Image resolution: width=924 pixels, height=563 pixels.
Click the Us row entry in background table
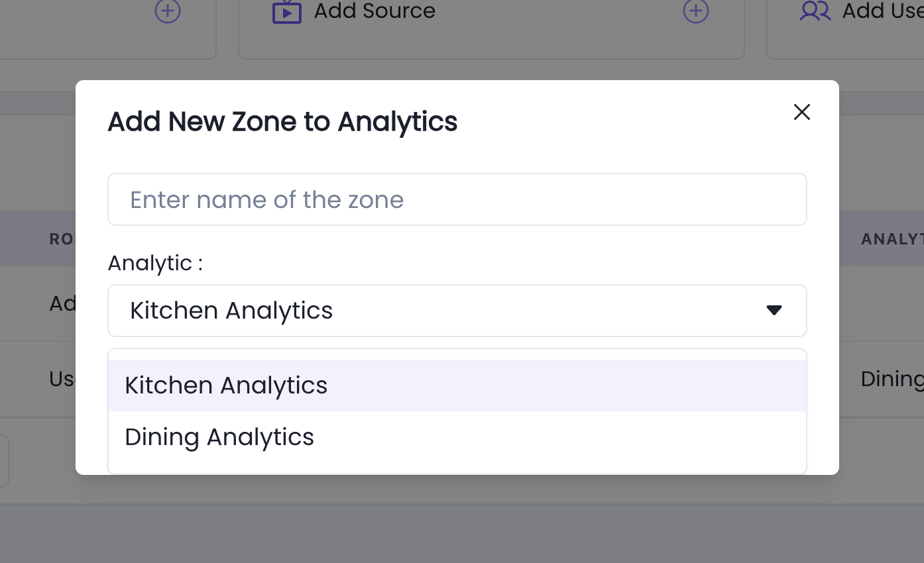(x=62, y=379)
